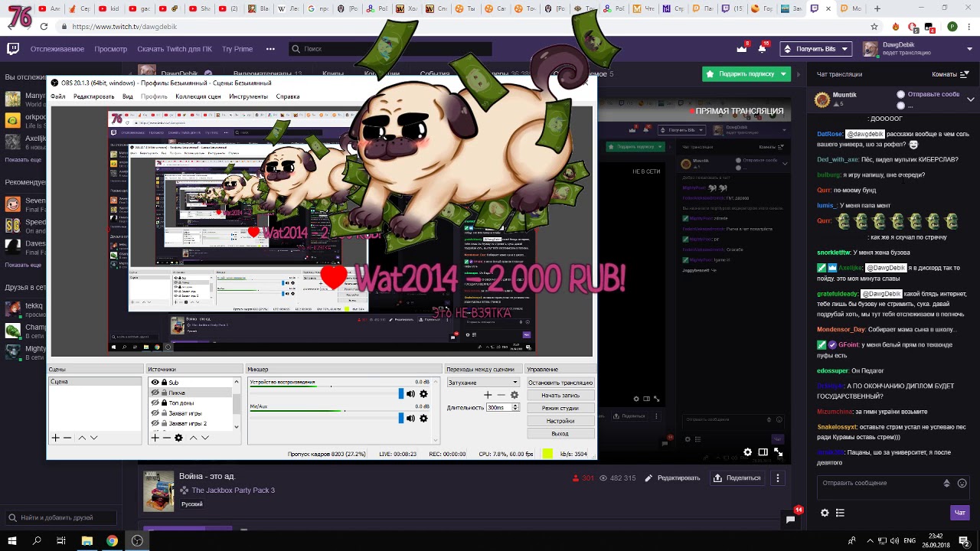Screen dimensions: 980x551
Task: Open stream video player settings gear
Action: 748,452
